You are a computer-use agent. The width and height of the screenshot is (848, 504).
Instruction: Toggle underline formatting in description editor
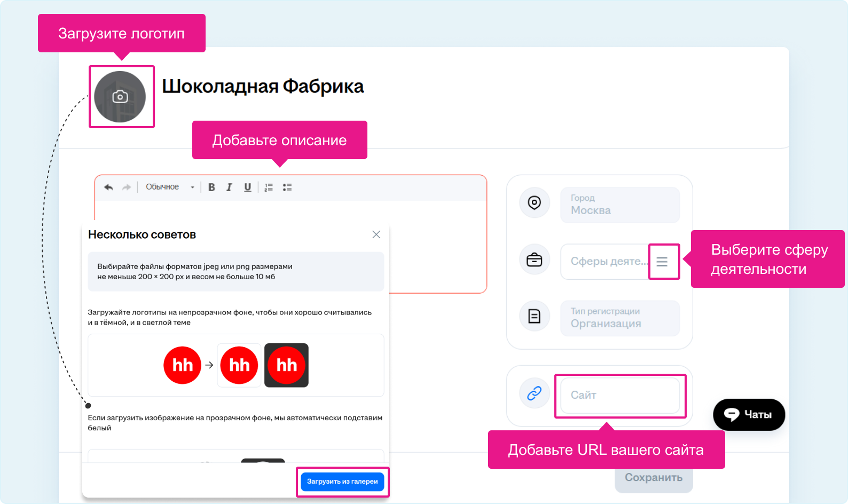247,187
